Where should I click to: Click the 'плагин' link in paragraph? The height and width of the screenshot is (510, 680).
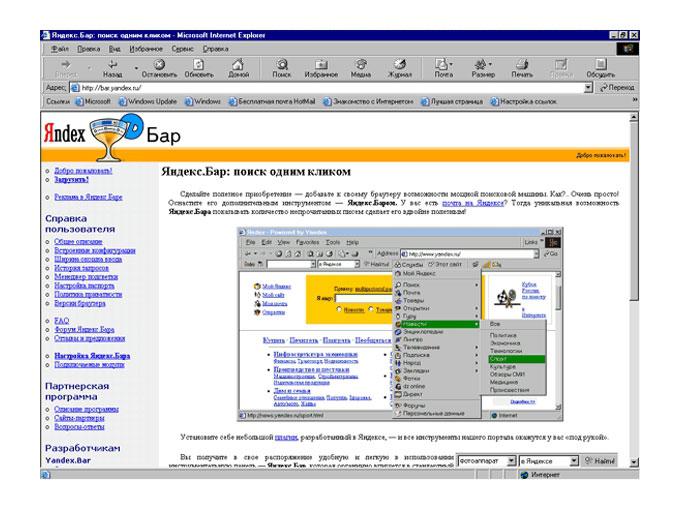point(286,437)
